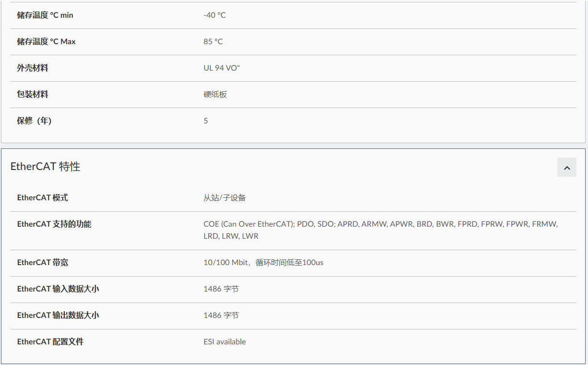This screenshot has height=365, width=588.
Task: Click the EtherCAT 输出数据大小 label
Action: tap(58, 316)
